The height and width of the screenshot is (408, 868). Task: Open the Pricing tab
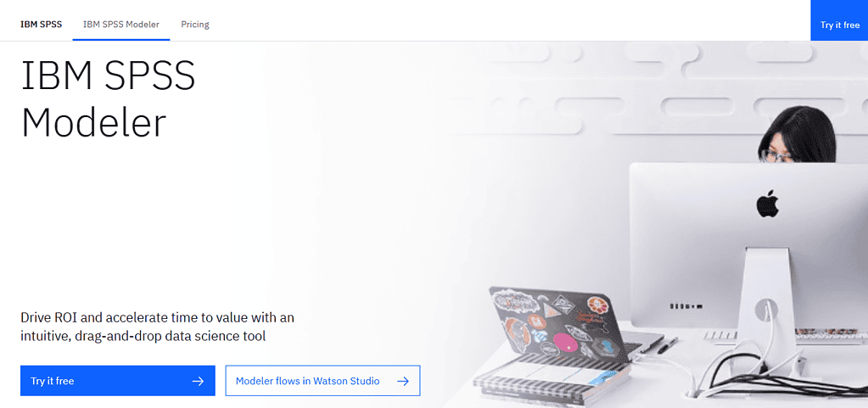[x=195, y=25]
